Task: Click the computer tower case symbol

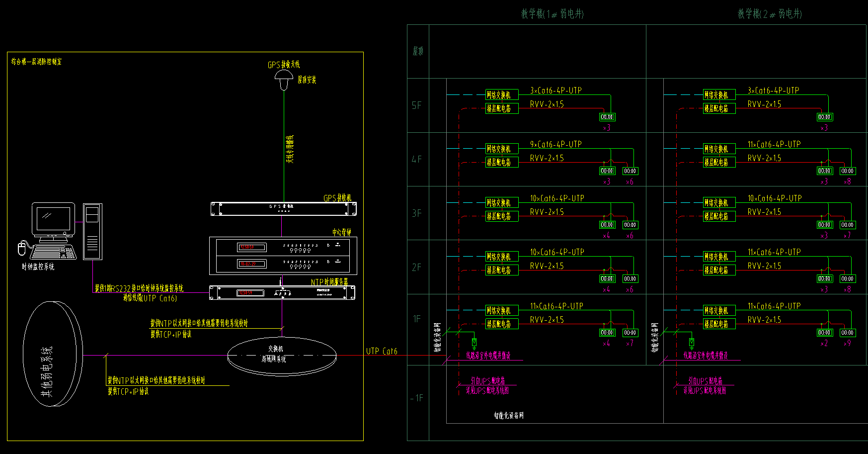Action: 92,231
